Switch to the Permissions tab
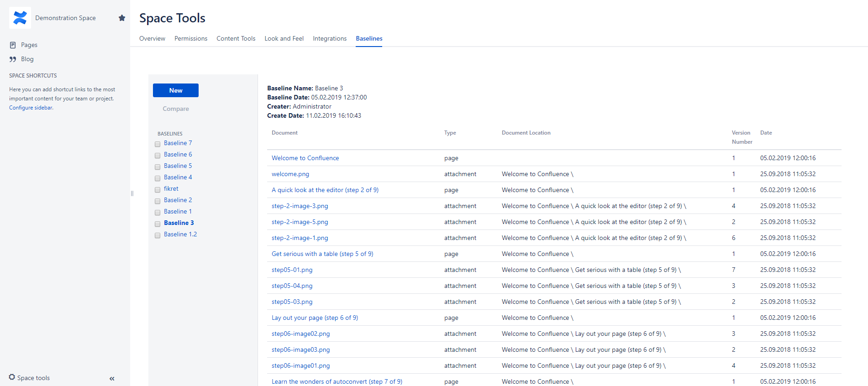Screen dimensions: 868x386 [191, 38]
